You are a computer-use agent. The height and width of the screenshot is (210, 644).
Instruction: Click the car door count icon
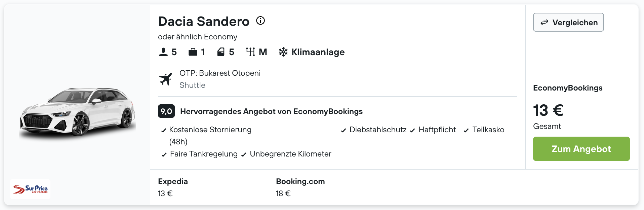[x=221, y=52]
